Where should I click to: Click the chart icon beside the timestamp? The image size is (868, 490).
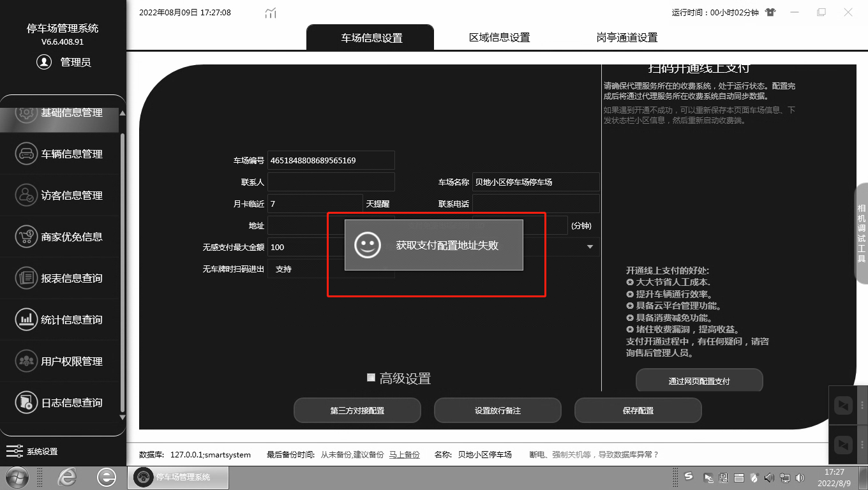pyautogui.click(x=271, y=13)
